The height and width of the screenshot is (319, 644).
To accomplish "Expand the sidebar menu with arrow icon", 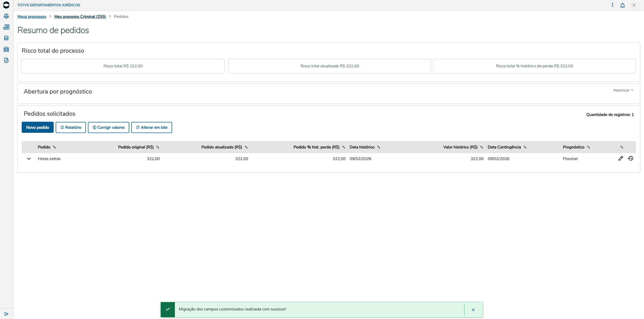I will (6, 314).
